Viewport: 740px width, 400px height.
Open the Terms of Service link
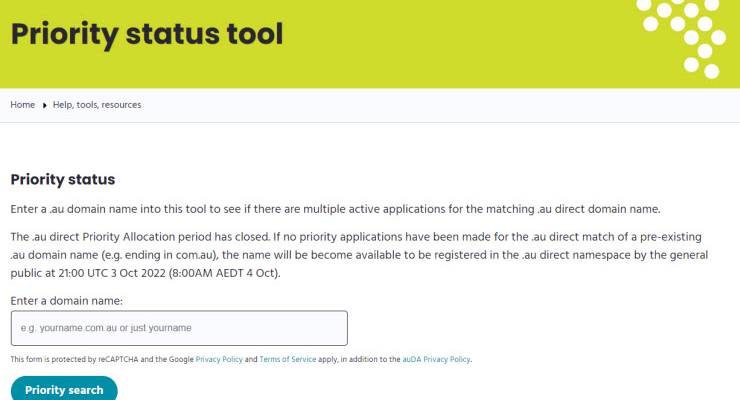288,359
